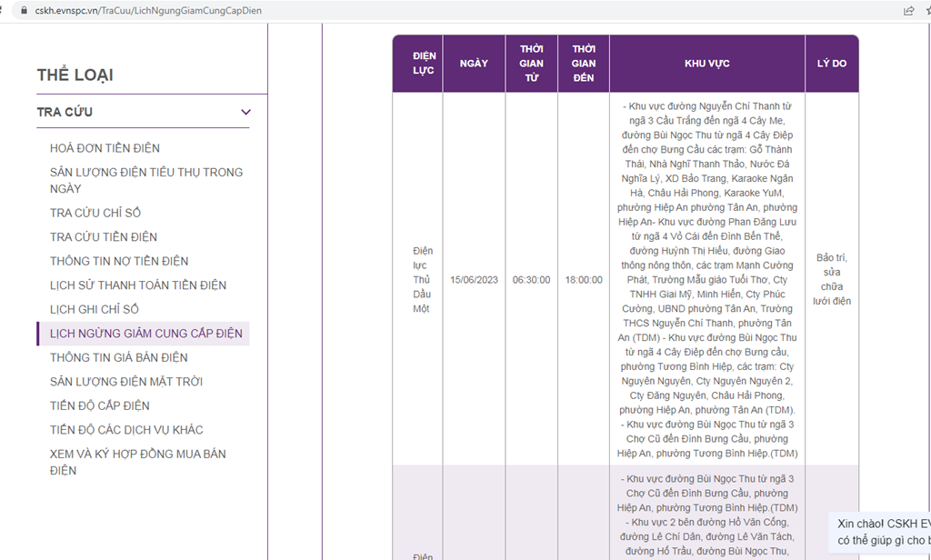This screenshot has width=931, height=560.
Task: Open TIẾN ĐỘ CÁC DỊCH VỤ KHÁC
Action: (x=126, y=430)
